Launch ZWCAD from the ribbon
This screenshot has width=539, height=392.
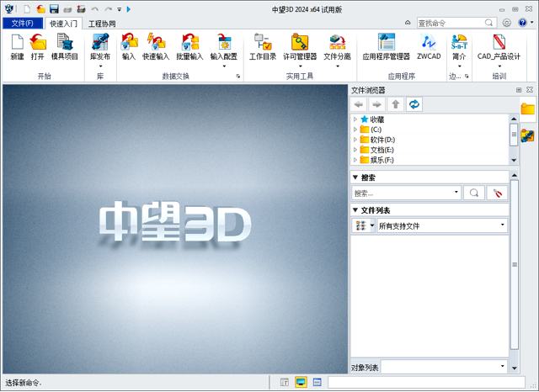(x=429, y=42)
